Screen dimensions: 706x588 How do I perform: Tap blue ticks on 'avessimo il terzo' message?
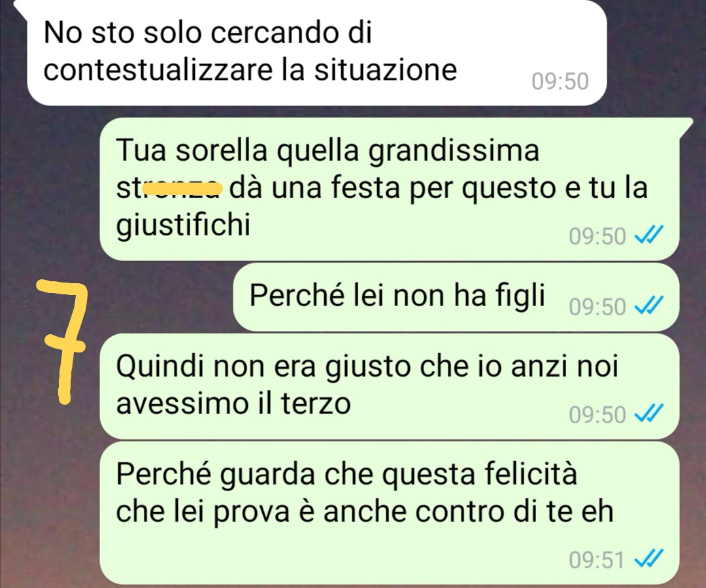[649, 413]
